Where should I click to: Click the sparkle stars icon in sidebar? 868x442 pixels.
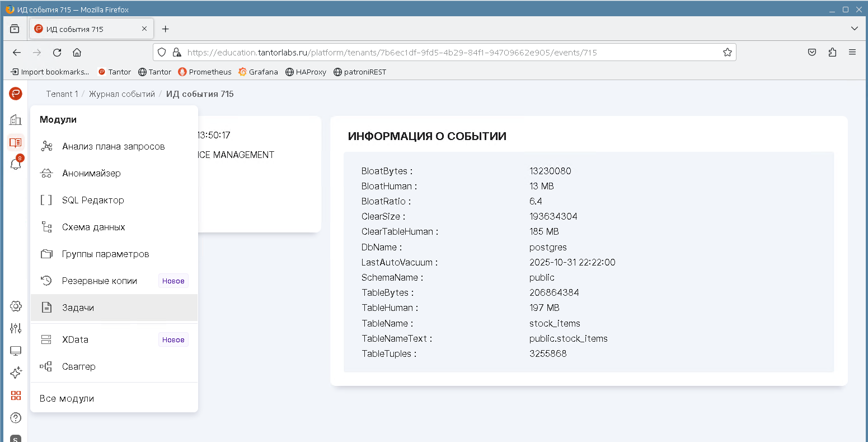[x=16, y=373]
